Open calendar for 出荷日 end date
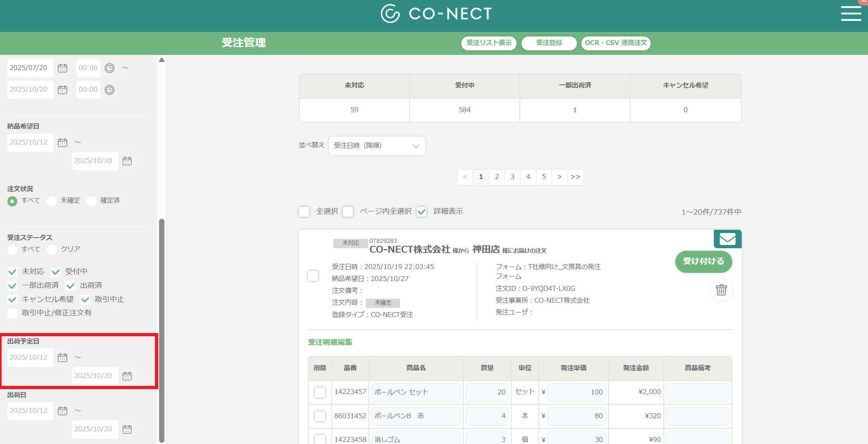Viewport: 868px width, 444px height. tap(127, 429)
